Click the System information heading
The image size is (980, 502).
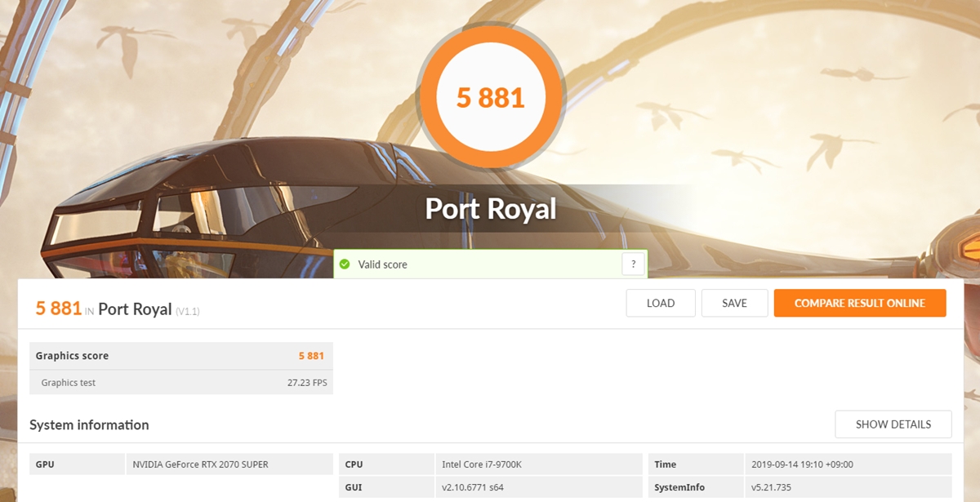pyautogui.click(x=89, y=424)
